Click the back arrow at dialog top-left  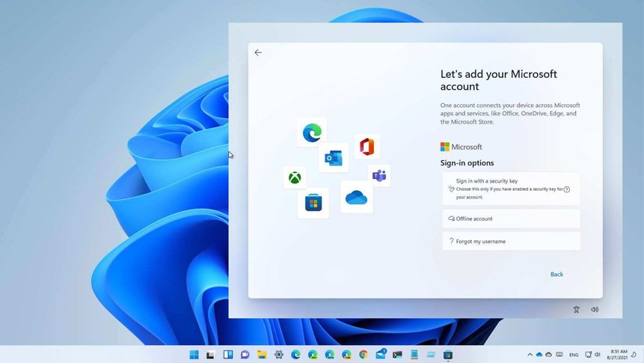pos(258,53)
